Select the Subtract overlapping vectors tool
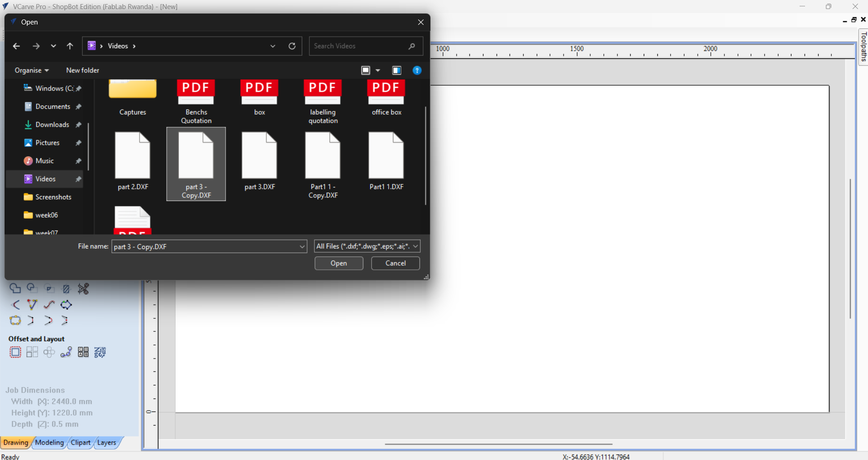Image resolution: width=868 pixels, height=460 pixels. tap(32, 288)
